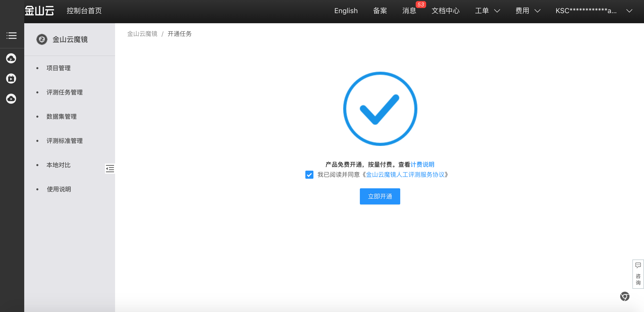This screenshot has width=644, height=312.
Task: Switch language to English
Action: coord(346,11)
